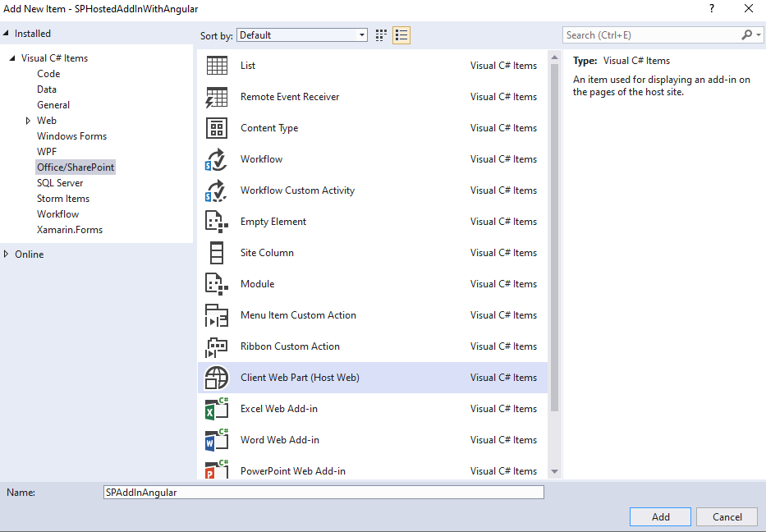Screen dimensions: 766x532
Task: Select the Office/SharePoint category
Action: [x=76, y=167]
